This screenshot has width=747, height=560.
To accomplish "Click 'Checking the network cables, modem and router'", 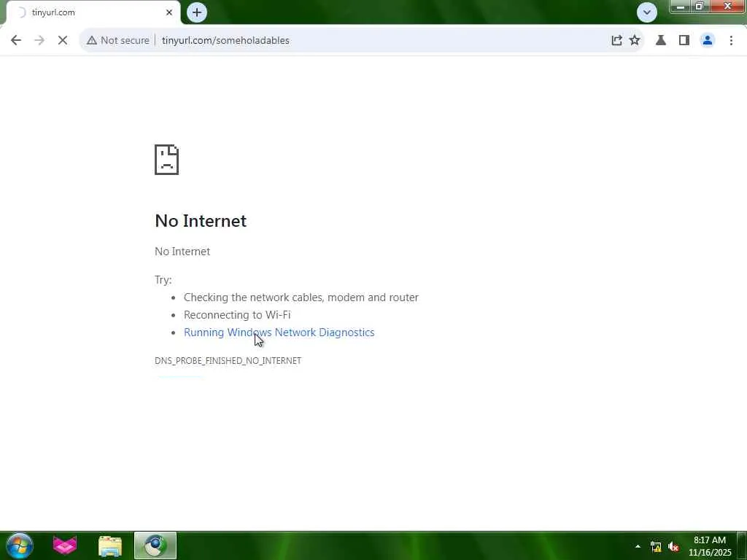I will tap(301, 297).
